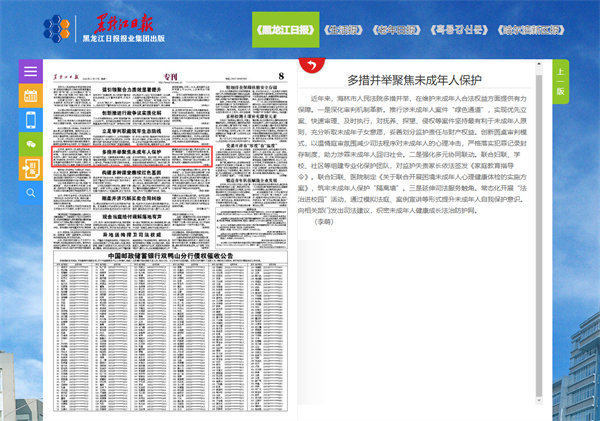
Task: Open article 构建多种课堂赓续红色基因 on page
Action: pos(130,172)
